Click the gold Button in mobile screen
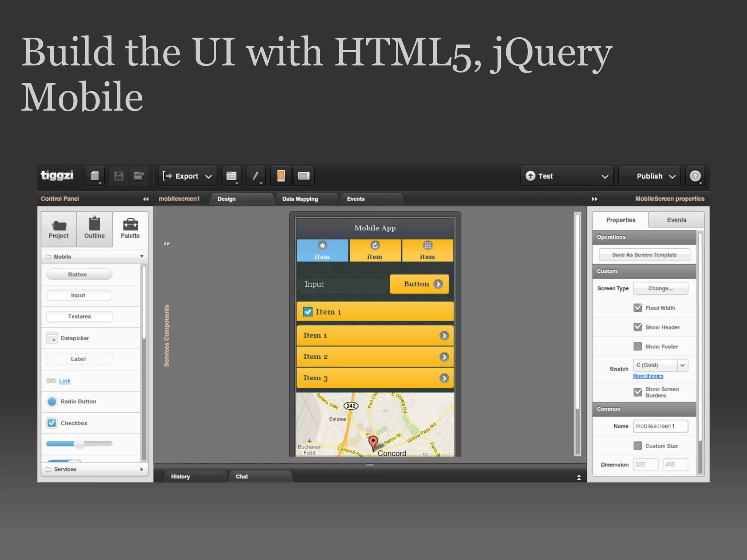The image size is (747, 560). 419,284
